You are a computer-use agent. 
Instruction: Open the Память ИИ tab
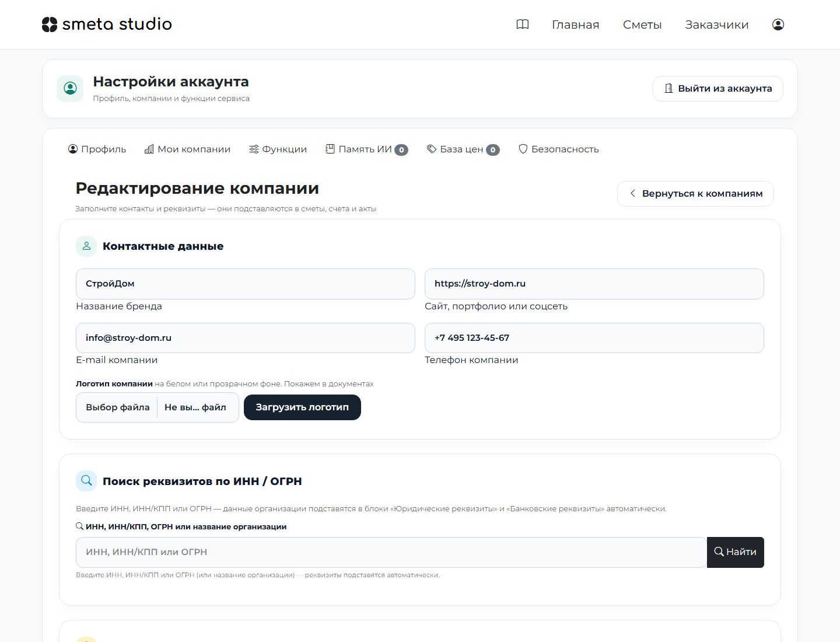pos(366,149)
